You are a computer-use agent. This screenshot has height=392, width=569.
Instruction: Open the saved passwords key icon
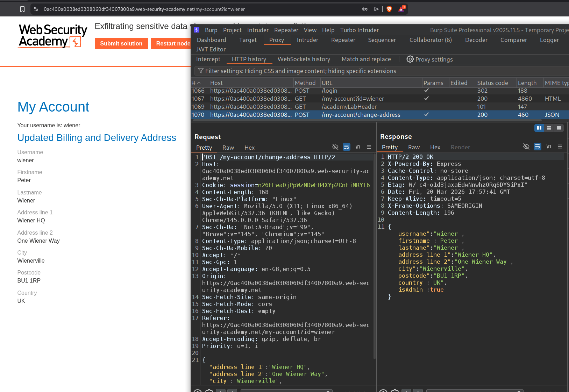(365, 9)
